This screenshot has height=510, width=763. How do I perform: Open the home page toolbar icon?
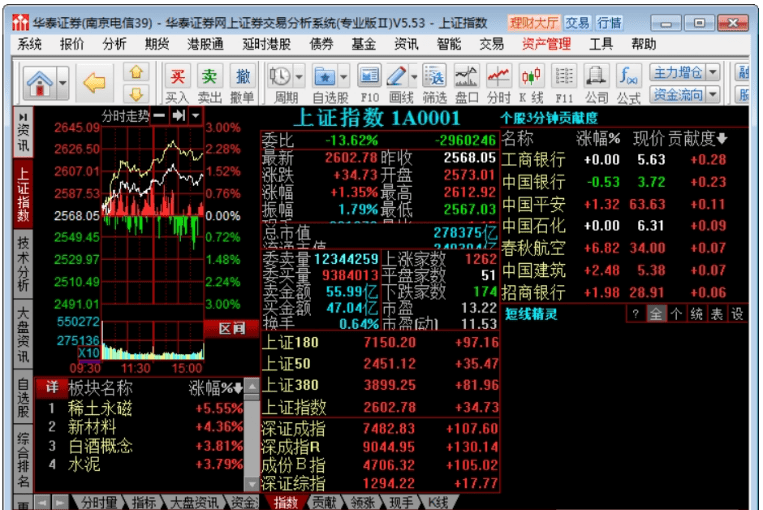point(40,83)
